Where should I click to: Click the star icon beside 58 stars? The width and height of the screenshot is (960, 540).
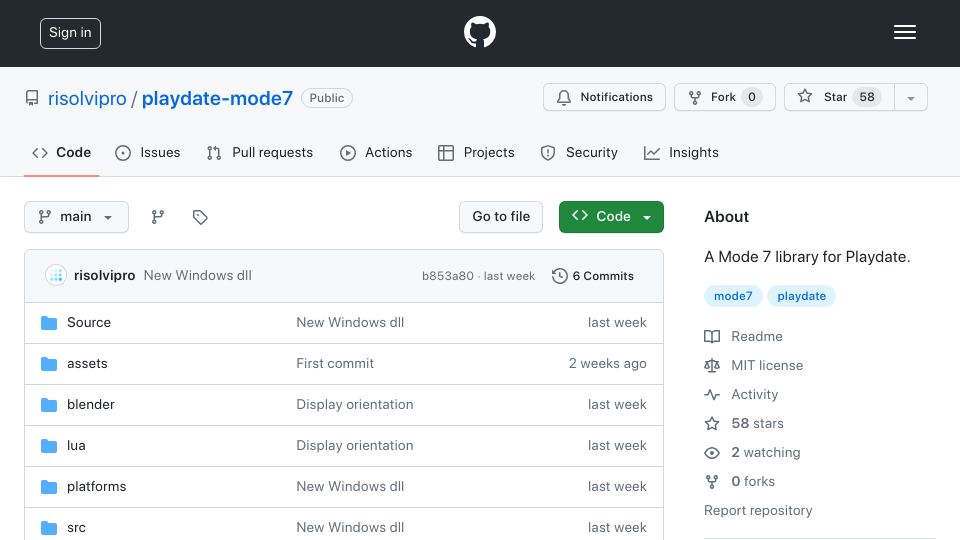click(712, 424)
